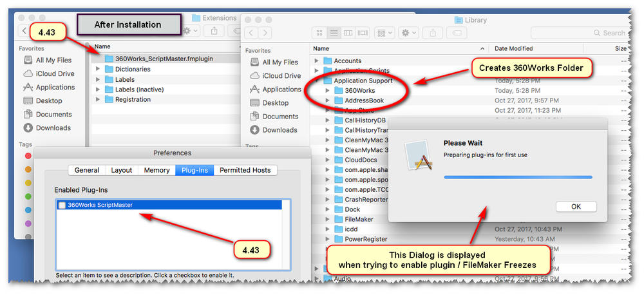Viewport: 644px width, 295px height.
Task: Sort Library list by Size column
Action: 607,48
